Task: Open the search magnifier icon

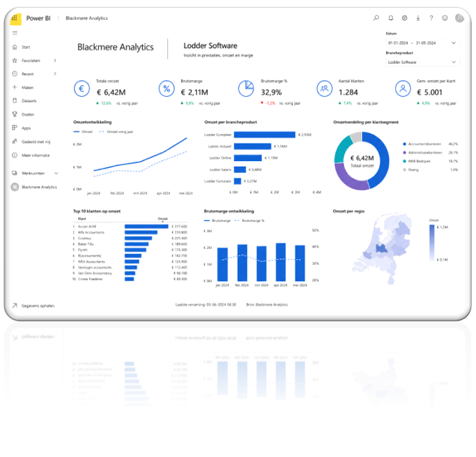Action: pyautogui.click(x=376, y=18)
